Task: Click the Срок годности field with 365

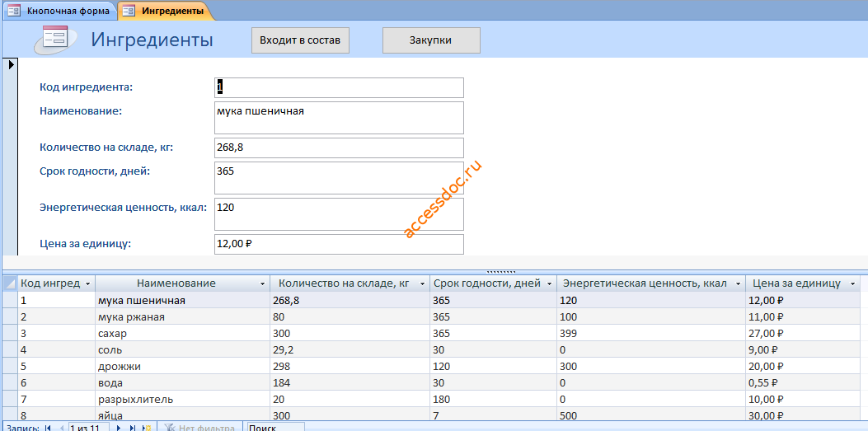Action: tap(339, 178)
